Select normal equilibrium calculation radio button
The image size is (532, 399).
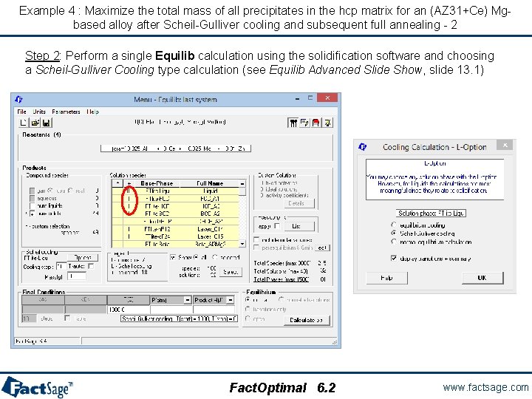pos(394,242)
